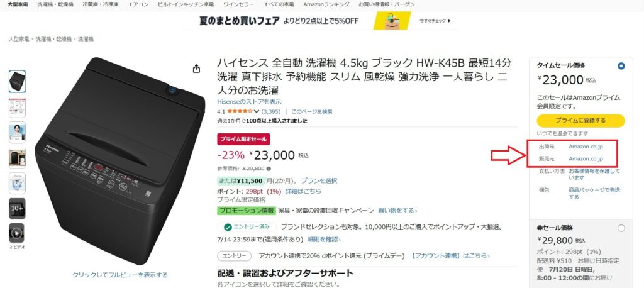Click the 今すぐチェック banner link
Image resolution: width=644 pixels, height=288 pixels.
[x=435, y=20]
